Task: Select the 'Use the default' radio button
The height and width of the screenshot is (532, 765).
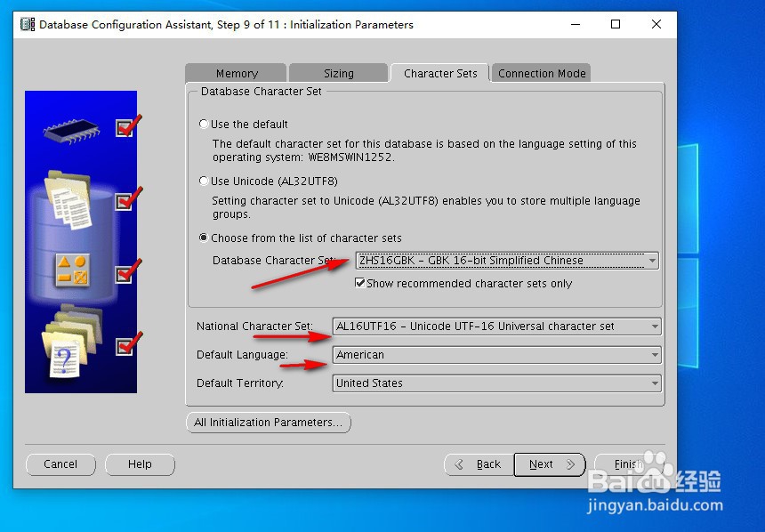Action: pos(204,124)
